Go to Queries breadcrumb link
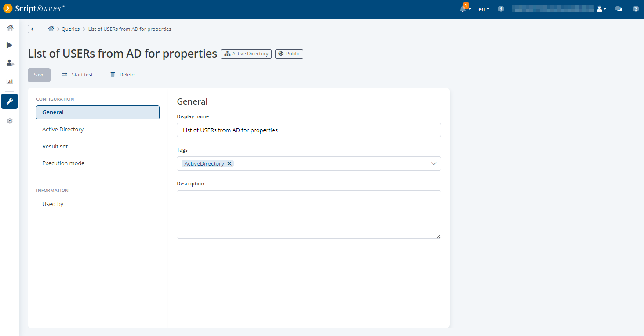 [x=70, y=29]
